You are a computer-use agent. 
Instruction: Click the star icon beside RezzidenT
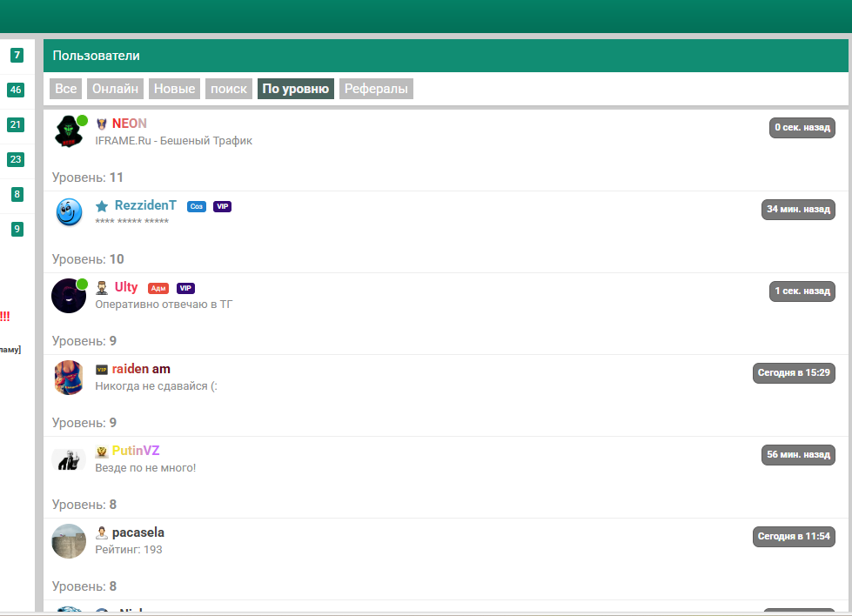(102, 206)
